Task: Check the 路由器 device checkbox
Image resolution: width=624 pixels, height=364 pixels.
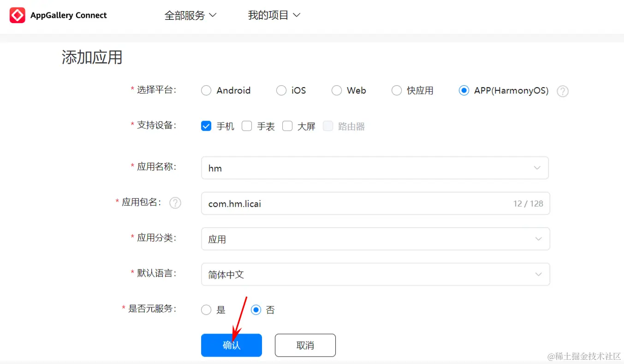Action: point(328,126)
